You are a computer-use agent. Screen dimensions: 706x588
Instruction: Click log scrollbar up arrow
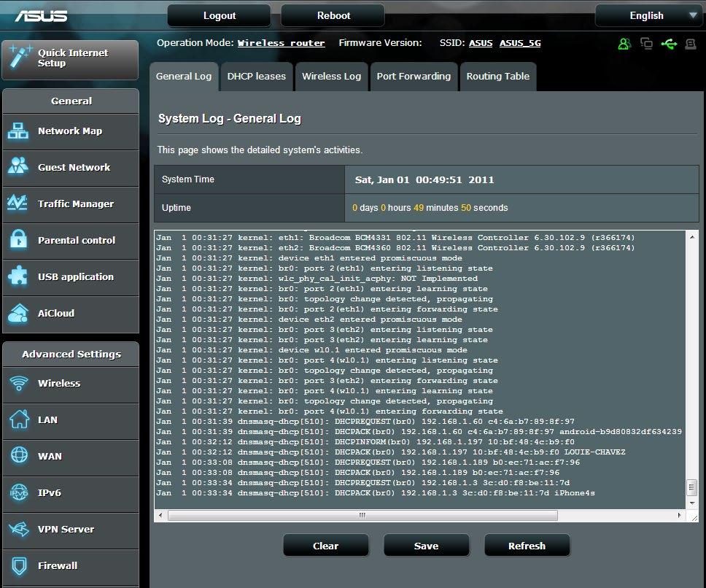[692, 237]
